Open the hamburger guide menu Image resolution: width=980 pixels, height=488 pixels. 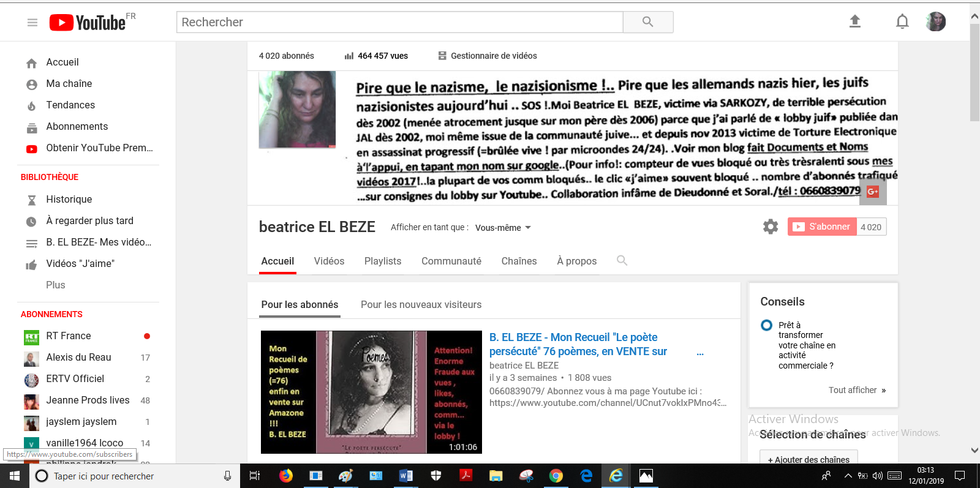32,23
